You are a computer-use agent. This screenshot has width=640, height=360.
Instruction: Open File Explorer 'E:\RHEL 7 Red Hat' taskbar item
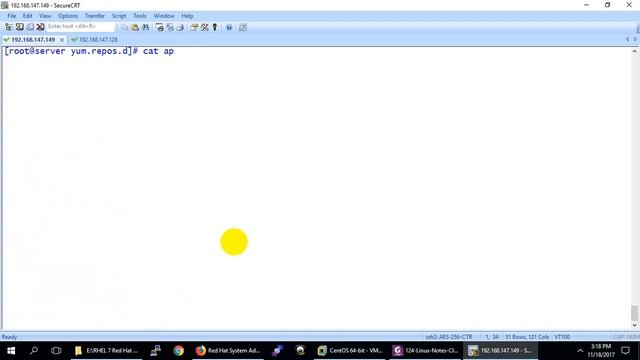(x=106, y=351)
